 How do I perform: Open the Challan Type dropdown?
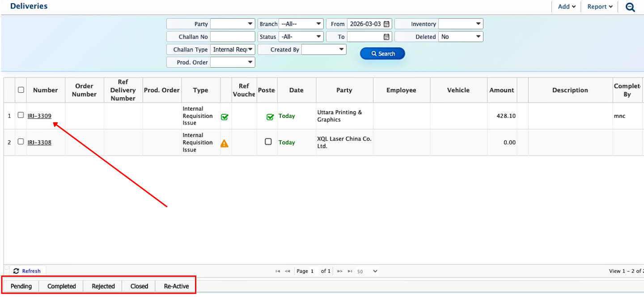pos(233,49)
